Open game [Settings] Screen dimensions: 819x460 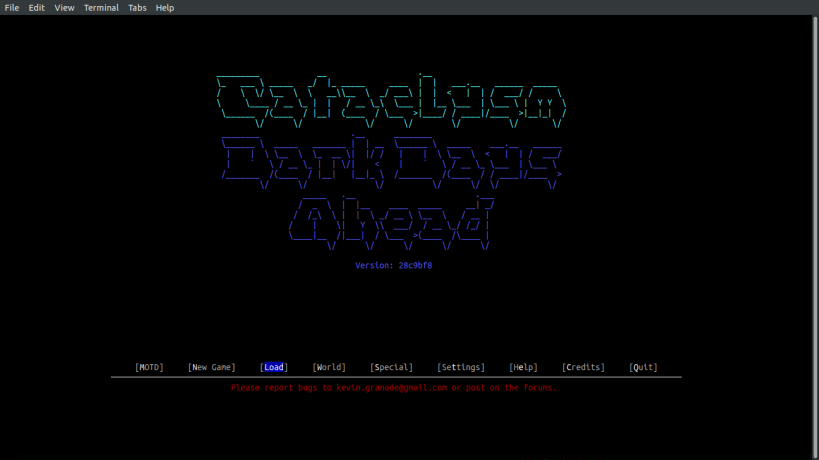click(x=461, y=367)
